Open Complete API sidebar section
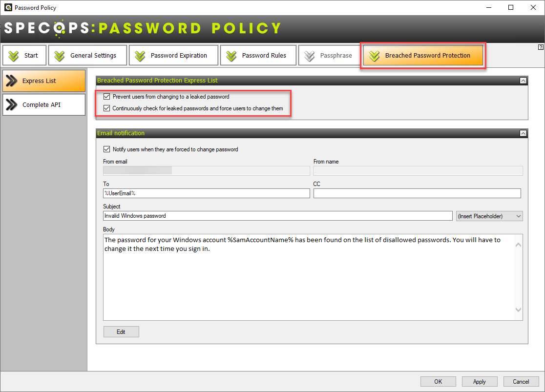Image resolution: width=545 pixels, height=392 pixels. [44, 104]
